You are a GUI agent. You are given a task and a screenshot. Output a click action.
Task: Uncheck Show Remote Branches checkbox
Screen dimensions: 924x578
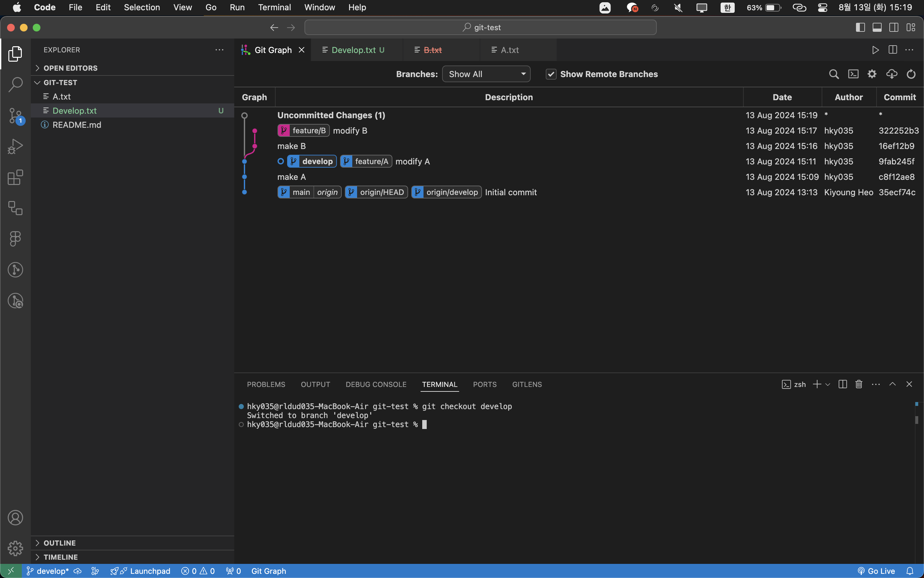point(551,74)
